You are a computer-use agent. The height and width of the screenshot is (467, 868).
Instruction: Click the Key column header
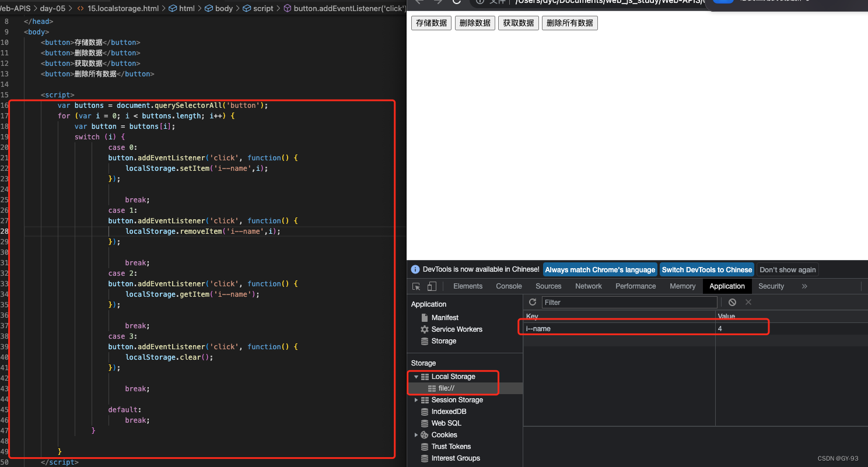pos(619,317)
